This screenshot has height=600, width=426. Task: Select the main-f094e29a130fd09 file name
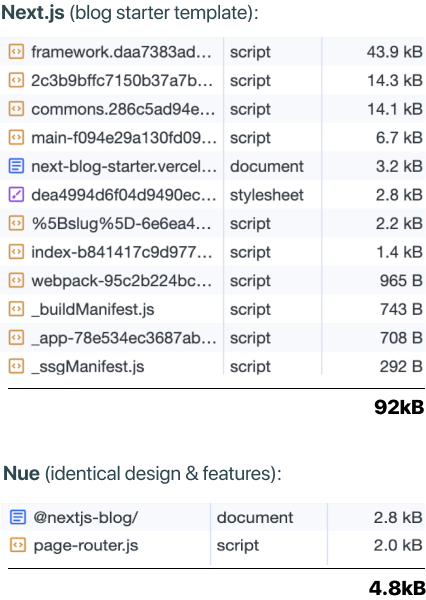coord(124,137)
